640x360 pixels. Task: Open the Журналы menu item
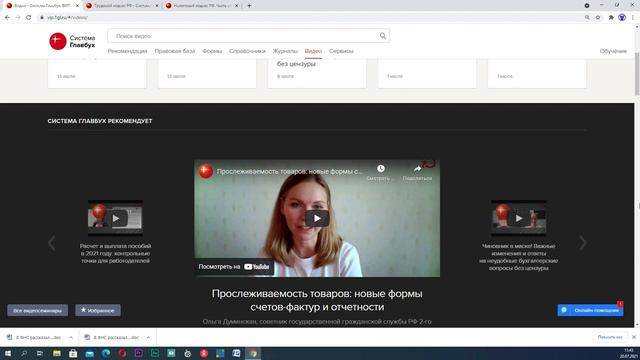point(285,51)
